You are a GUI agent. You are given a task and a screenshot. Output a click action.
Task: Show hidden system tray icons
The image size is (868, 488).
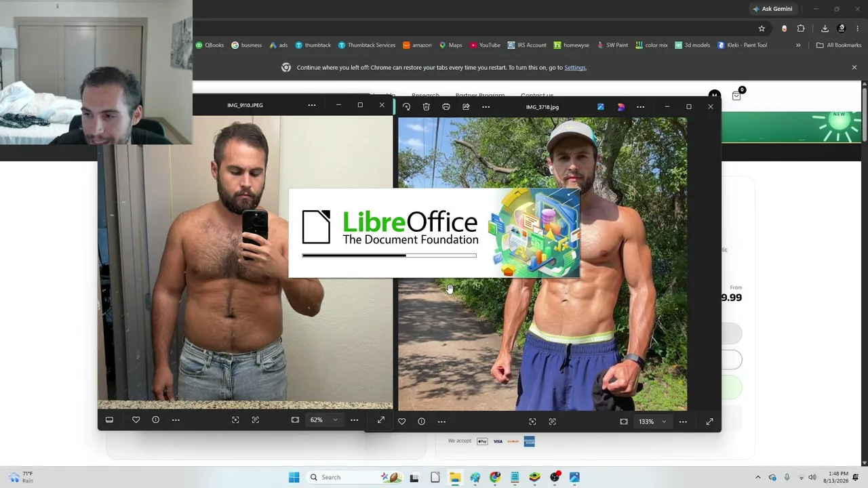[758, 477]
